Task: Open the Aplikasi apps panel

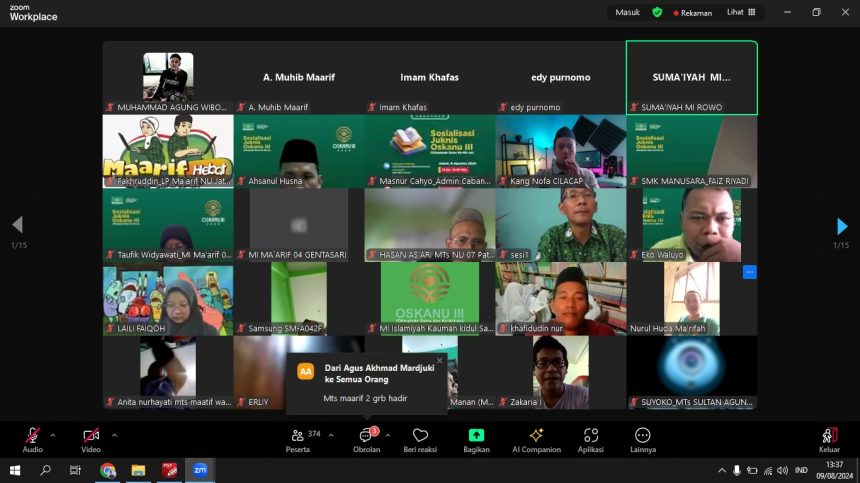Action: (x=591, y=437)
